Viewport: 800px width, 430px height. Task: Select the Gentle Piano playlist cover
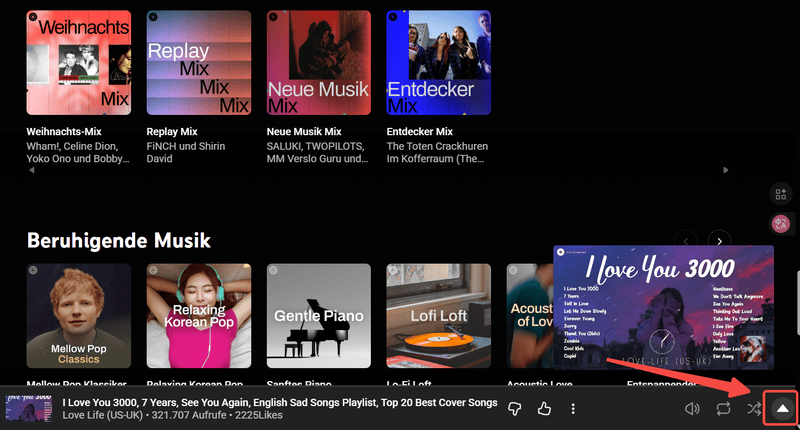318,315
